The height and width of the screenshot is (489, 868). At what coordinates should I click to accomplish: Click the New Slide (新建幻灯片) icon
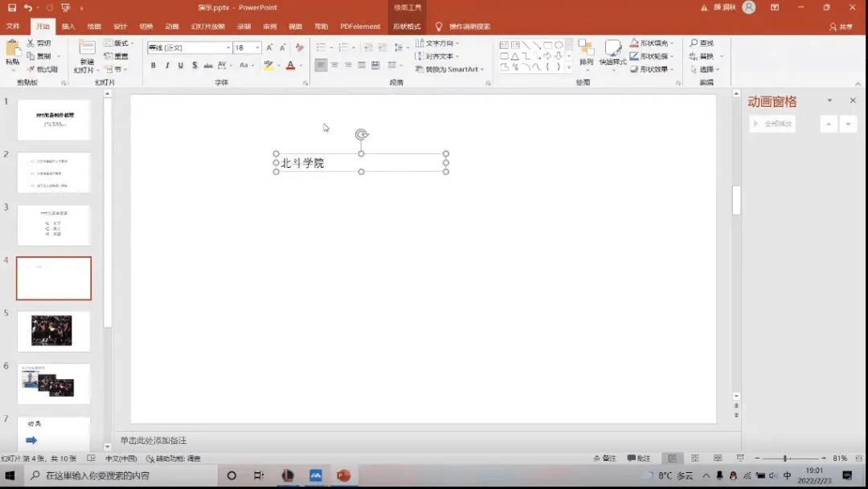[87, 49]
